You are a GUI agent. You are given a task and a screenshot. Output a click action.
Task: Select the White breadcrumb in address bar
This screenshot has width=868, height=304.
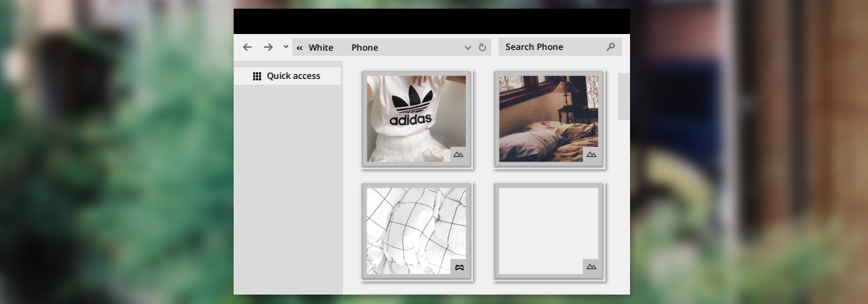pyautogui.click(x=321, y=48)
